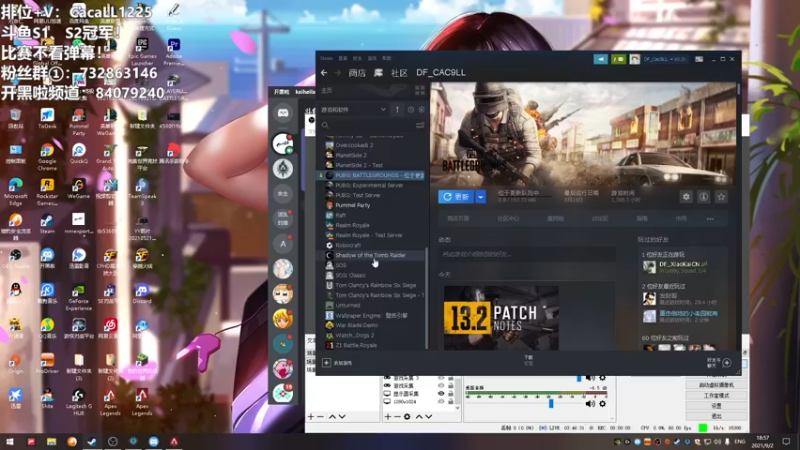This screenshot has height=450, width=800.
Task: Expand the arrow beside the 更新 button
Action: (x=481, y=196)
